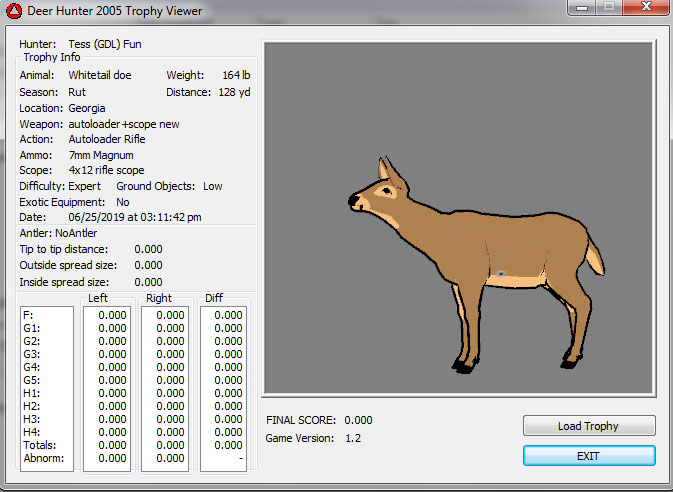
Task: Click the Georgia location value
Action: 86,107
